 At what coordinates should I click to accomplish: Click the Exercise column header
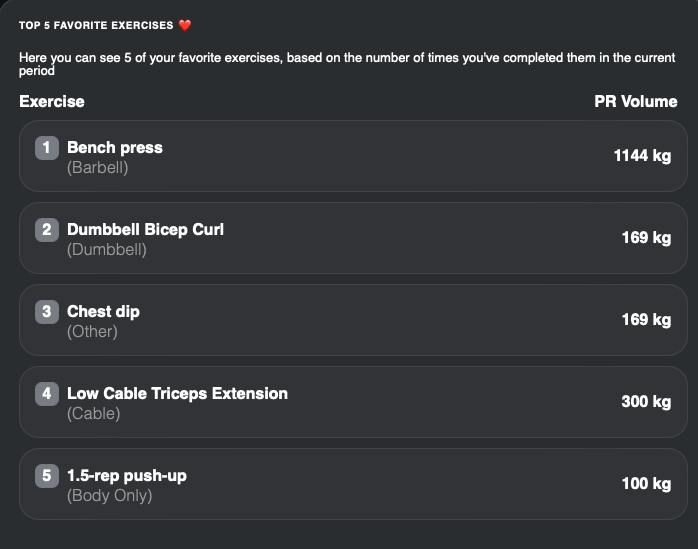pos(52,101)
